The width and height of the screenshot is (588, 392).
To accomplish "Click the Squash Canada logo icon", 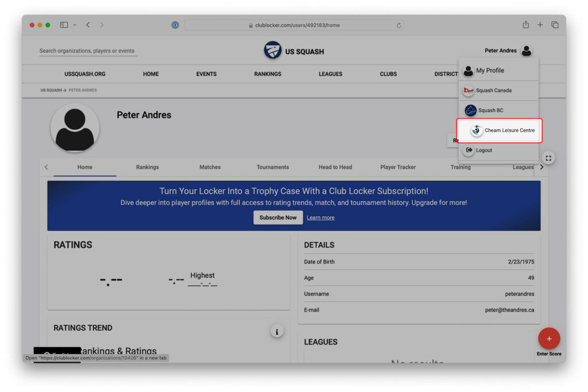I will point(469,90).
